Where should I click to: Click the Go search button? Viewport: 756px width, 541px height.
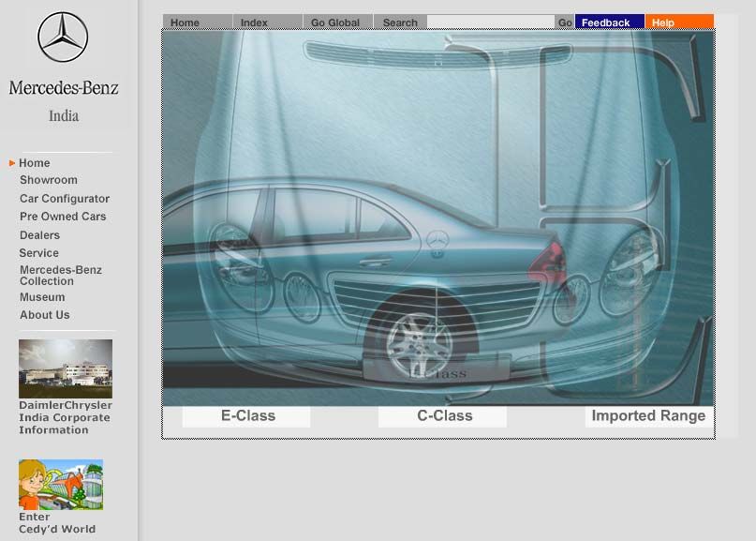(x=565, y=23)
